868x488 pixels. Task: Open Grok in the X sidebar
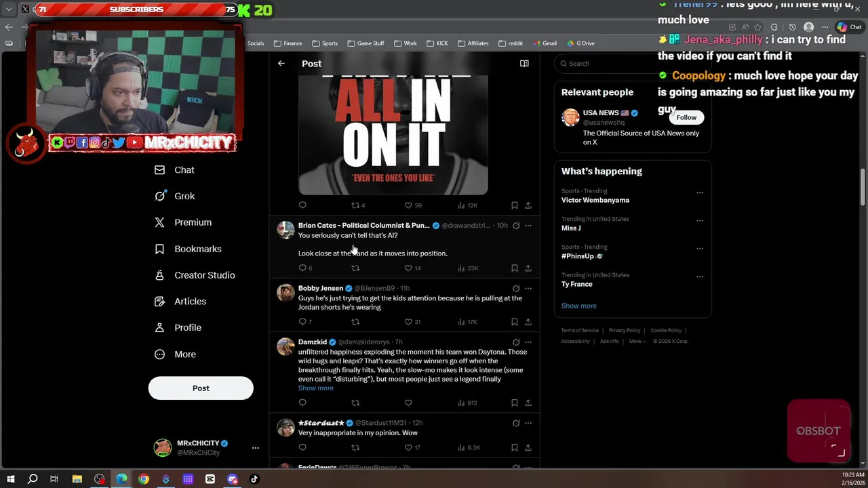tap(174, 197)
